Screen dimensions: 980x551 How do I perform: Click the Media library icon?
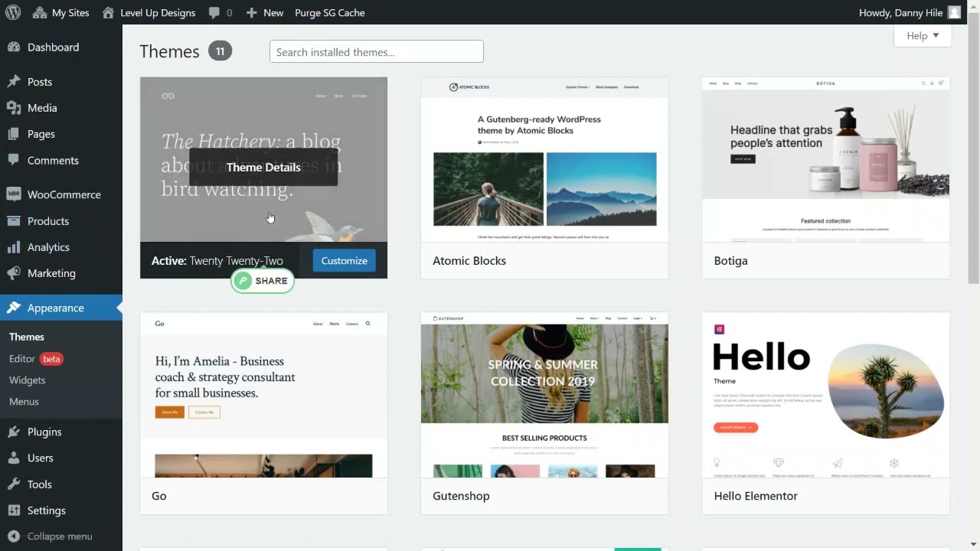coord(14,108)
